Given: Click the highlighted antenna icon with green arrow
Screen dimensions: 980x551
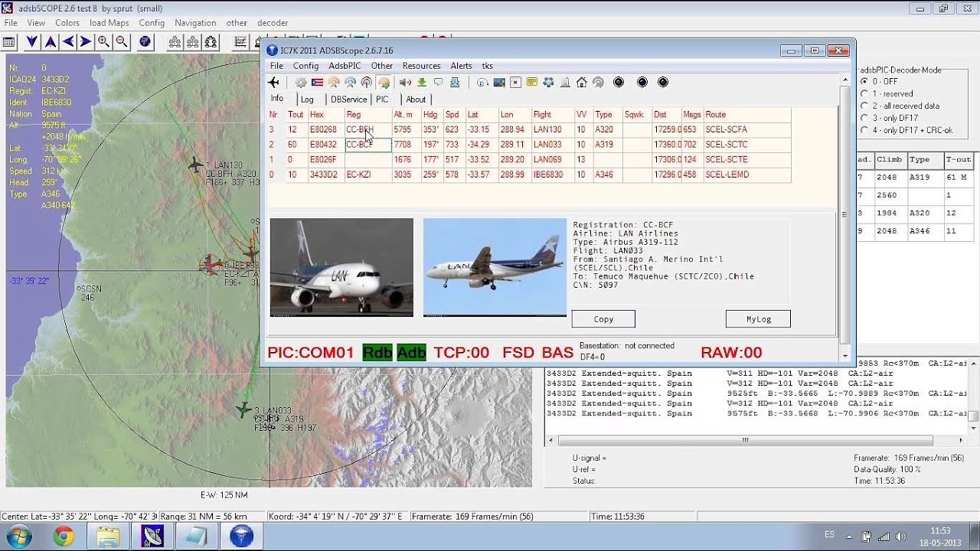Looking at the screenshot, I should [384, 82].
